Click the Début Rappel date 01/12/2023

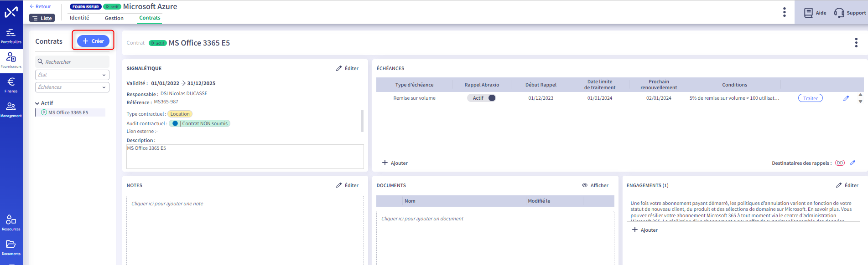click(x=541, y=98)
